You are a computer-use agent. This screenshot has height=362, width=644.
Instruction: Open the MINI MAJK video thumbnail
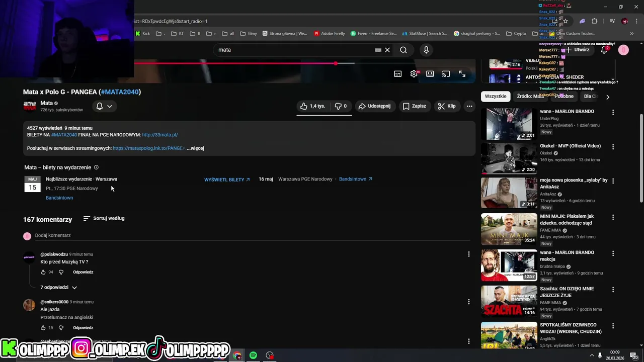(509, 229)
